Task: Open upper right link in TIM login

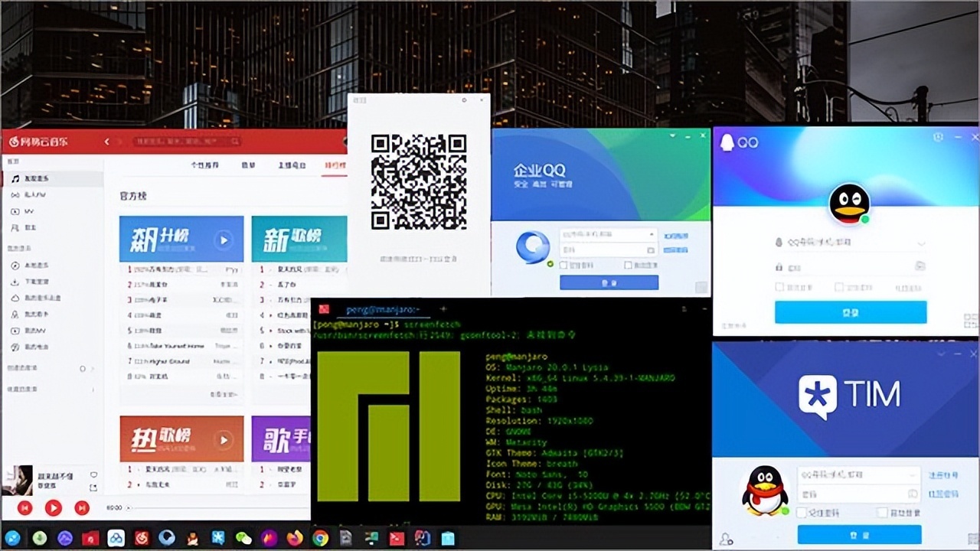Action: tap(943, 476)
